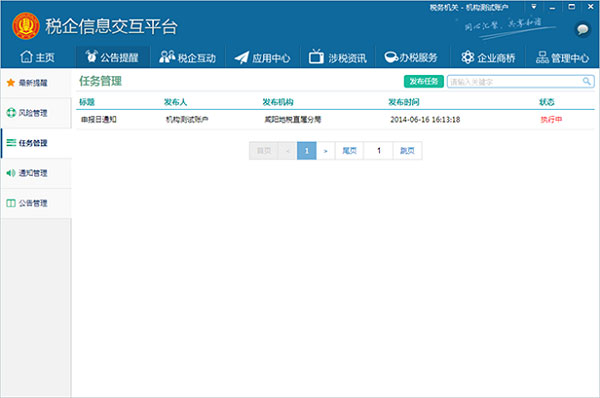
Task: Click the list icon next to 任务管理
Action: [x=11, y=143]
